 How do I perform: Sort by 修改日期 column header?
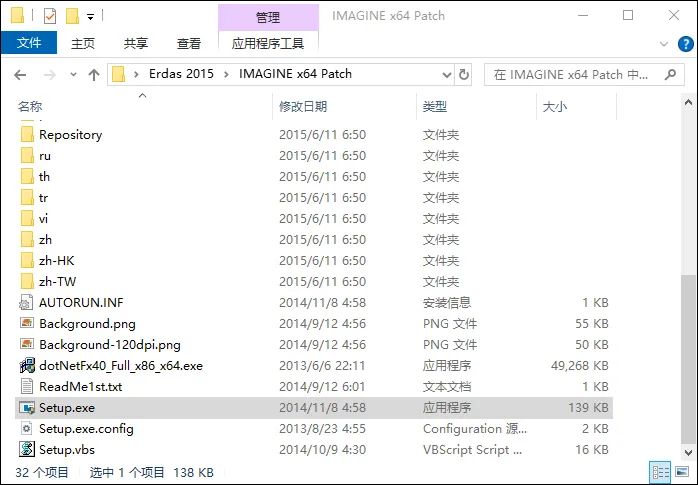point(303,107)
